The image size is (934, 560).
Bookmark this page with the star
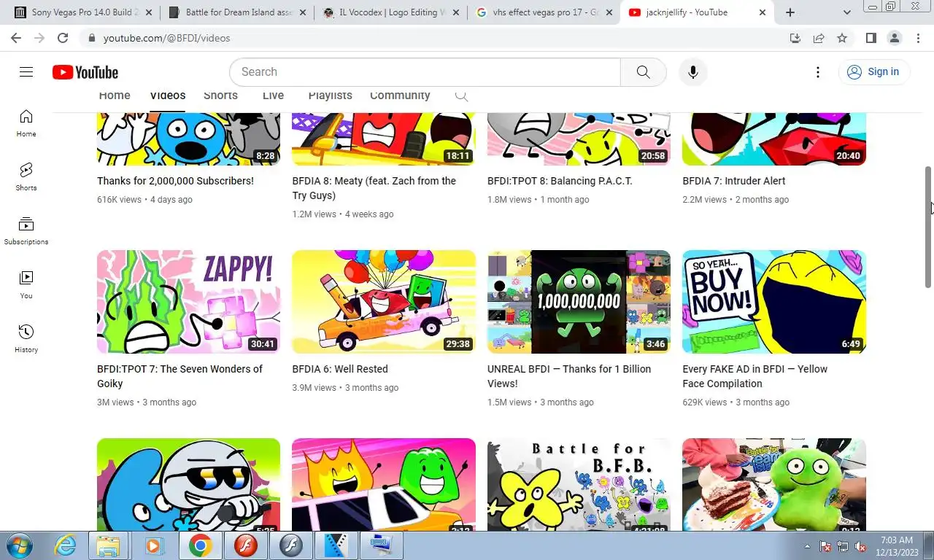pyautogui.click(x=842, y=38)
